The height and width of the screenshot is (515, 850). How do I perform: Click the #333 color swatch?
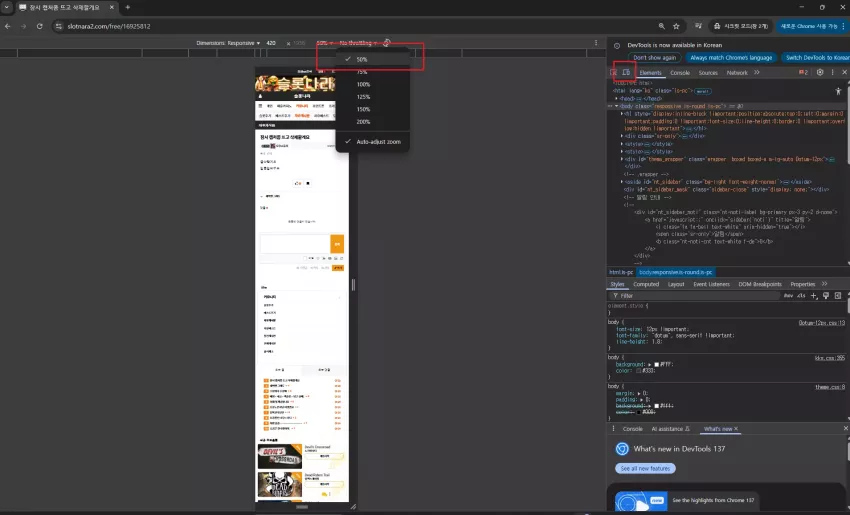[639, 371]
